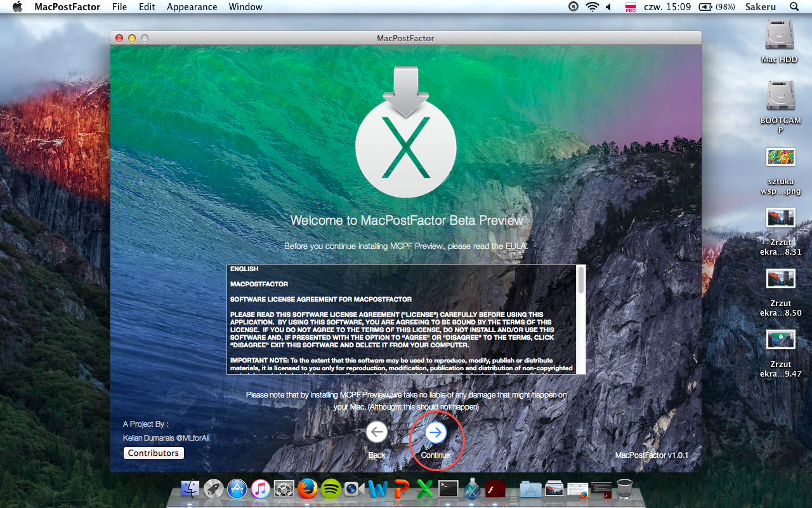Open Finder from the Dock

[190, 489]
